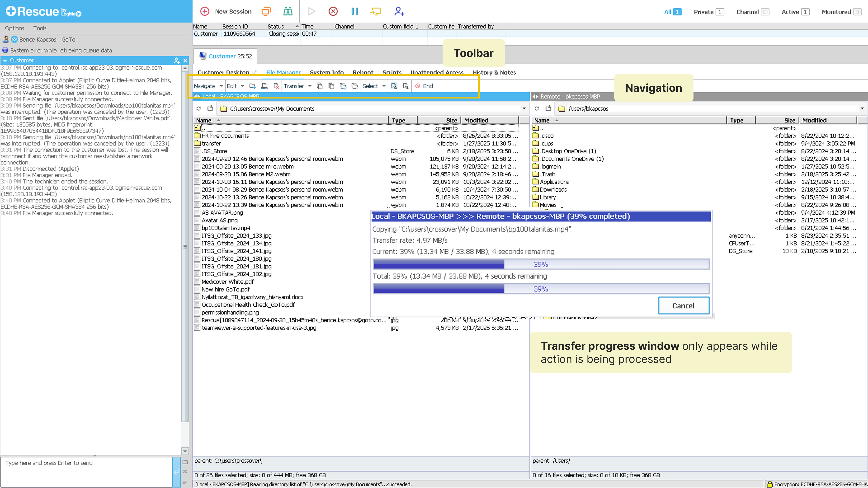
Task: Click the New Session label
Action: point(233,12)
